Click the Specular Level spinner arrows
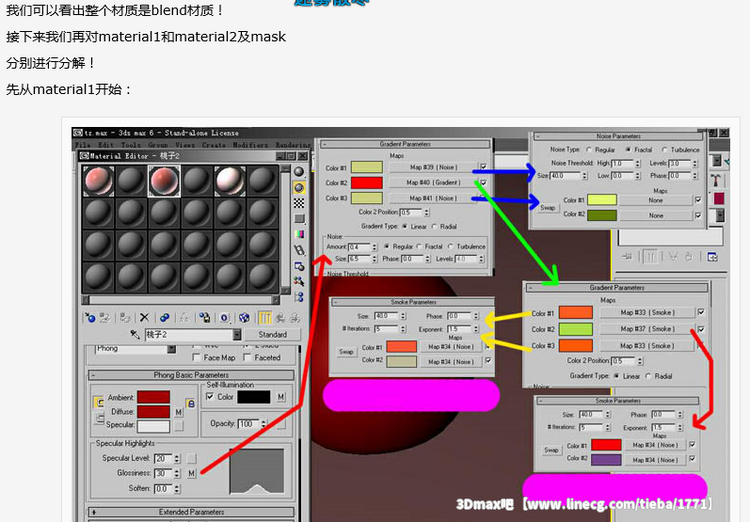 (x=177, y=458)
